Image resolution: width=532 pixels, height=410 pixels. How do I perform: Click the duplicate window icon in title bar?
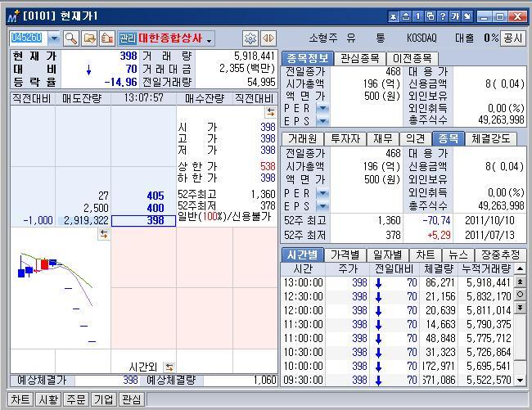pyautogui.click(x=431, y=16)
